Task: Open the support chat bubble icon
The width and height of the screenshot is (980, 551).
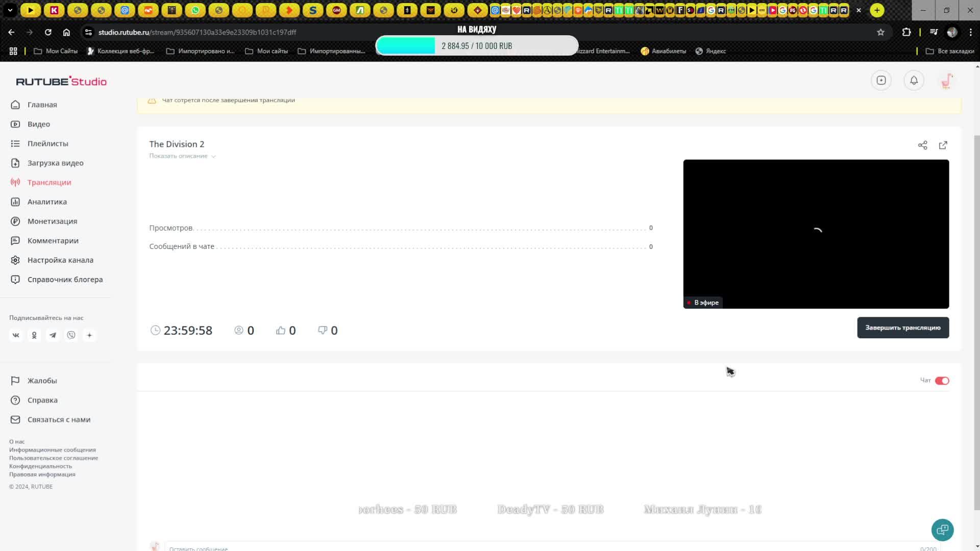Action: point(942,530)
